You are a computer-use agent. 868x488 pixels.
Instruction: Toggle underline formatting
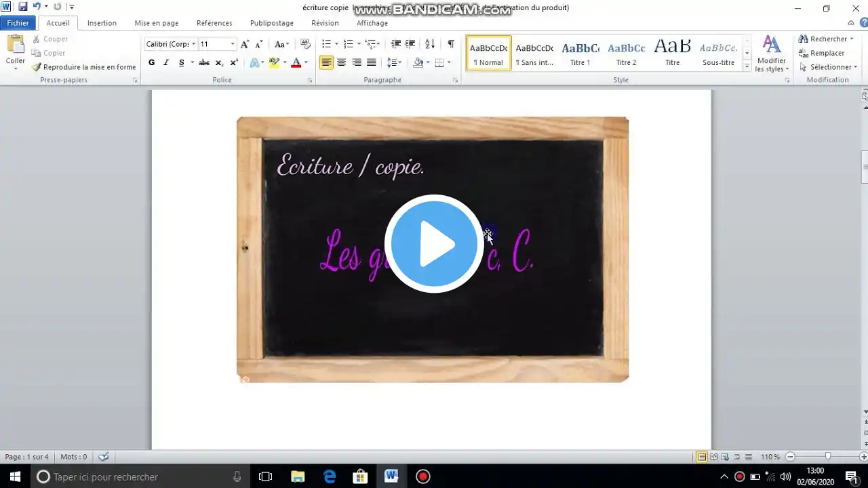point(181,63)
